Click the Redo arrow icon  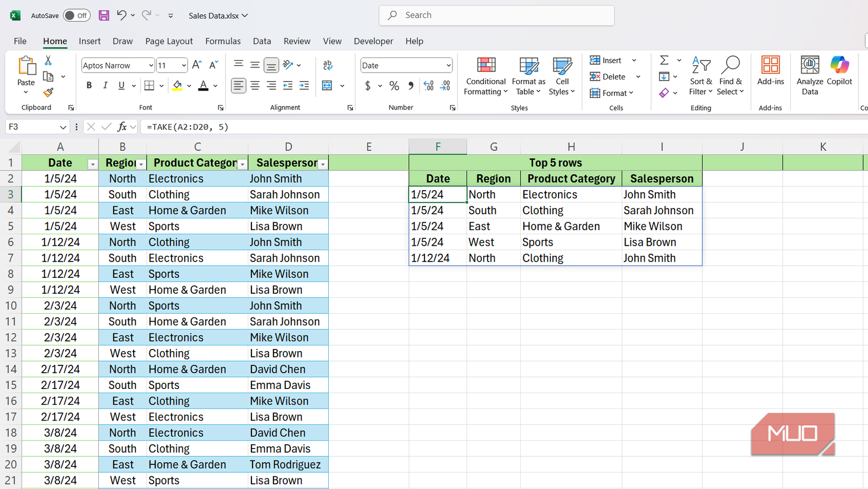(x=146, y=15)
